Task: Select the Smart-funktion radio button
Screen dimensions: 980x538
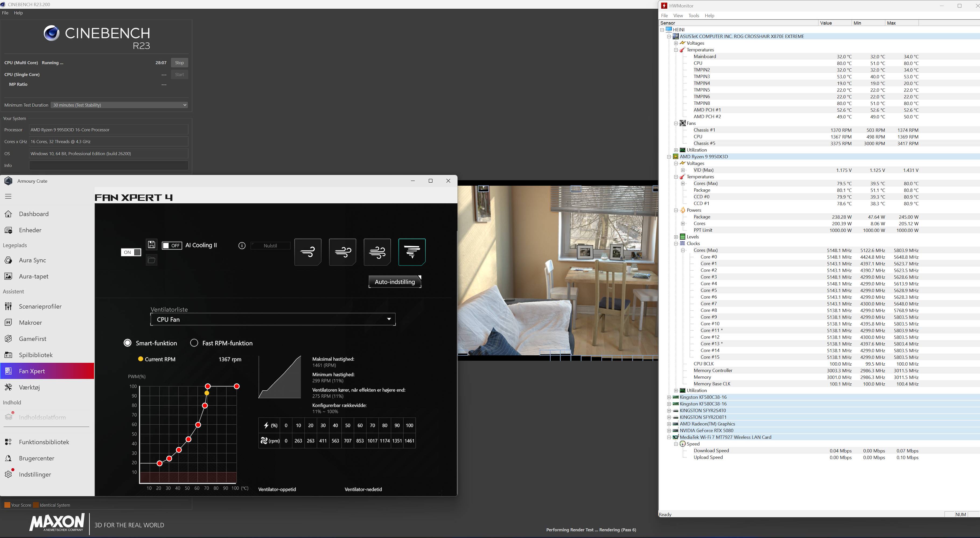Action: coord(127,343)
